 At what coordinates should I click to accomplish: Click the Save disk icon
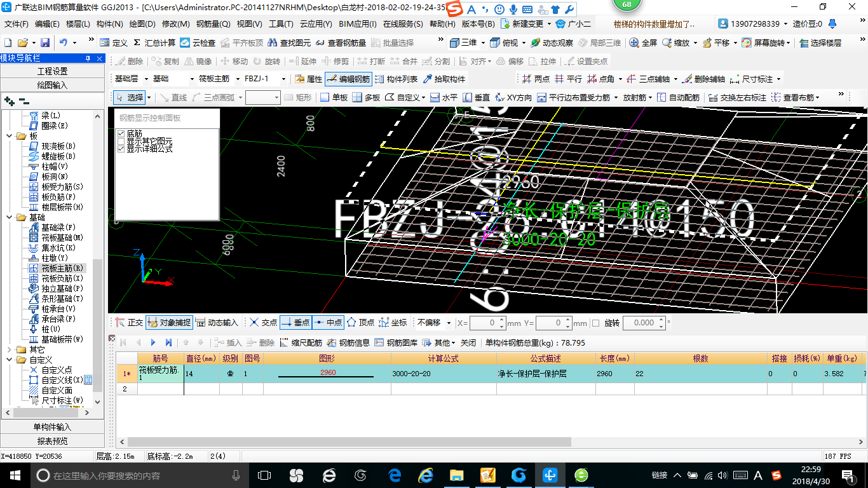(x=45, y=43)
